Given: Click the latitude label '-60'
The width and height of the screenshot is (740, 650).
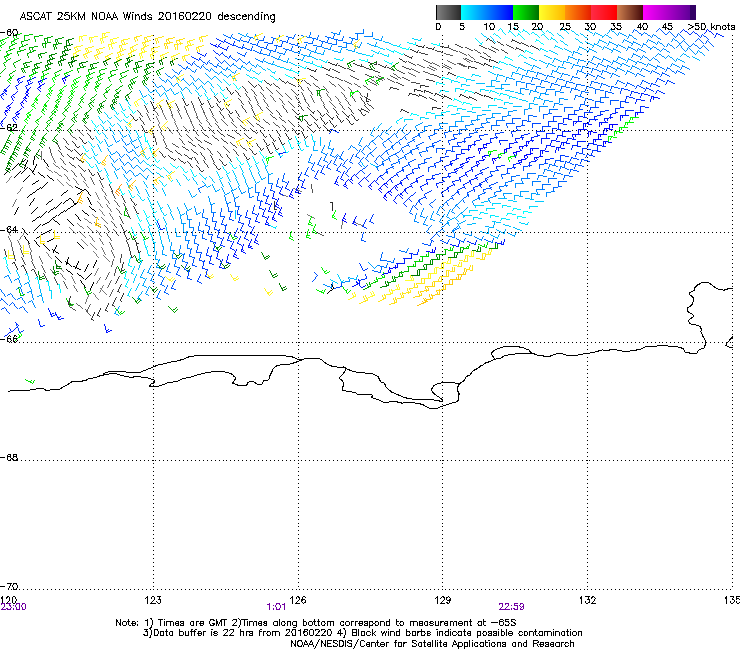Looking at the screenshot, I should [x=9, y=33].
